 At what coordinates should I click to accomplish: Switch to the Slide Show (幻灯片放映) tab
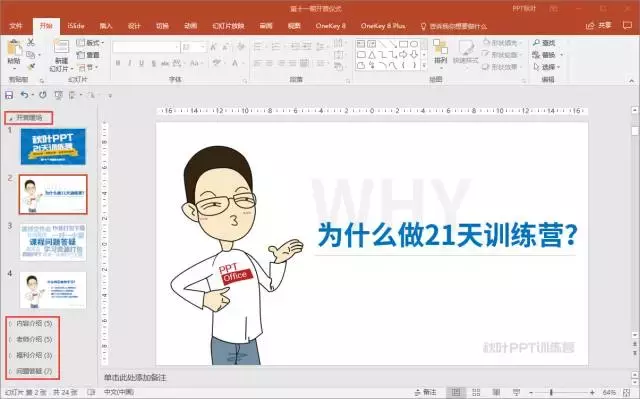tap(228, 26)
